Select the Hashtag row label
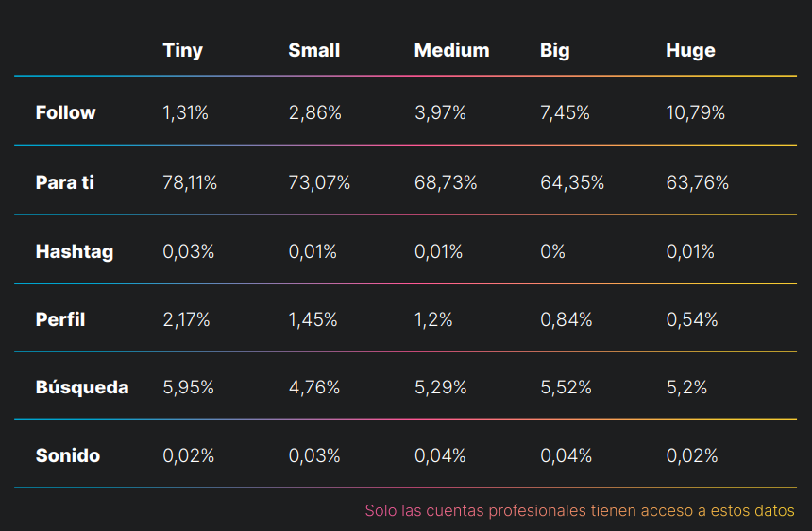812x531 pixels. click(x=74, y=251)
